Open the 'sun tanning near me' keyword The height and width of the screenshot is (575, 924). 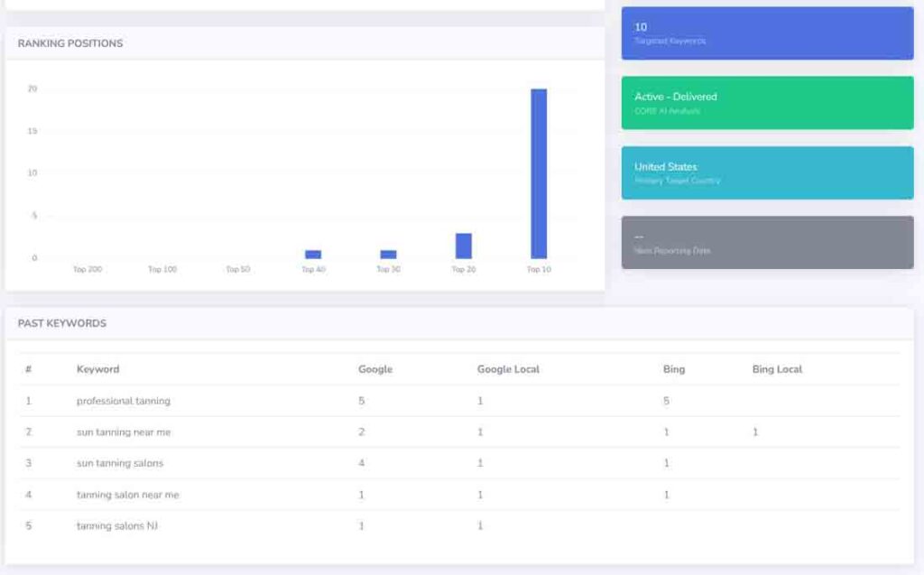[124, 432]
